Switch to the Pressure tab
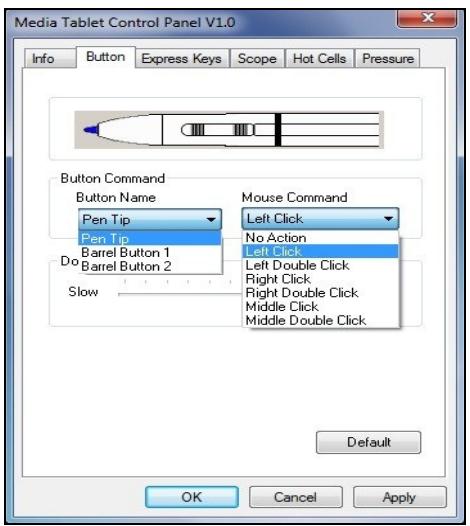Image resolution: width=470 pixels, height=526 pixels. click(x=387, y=59)
